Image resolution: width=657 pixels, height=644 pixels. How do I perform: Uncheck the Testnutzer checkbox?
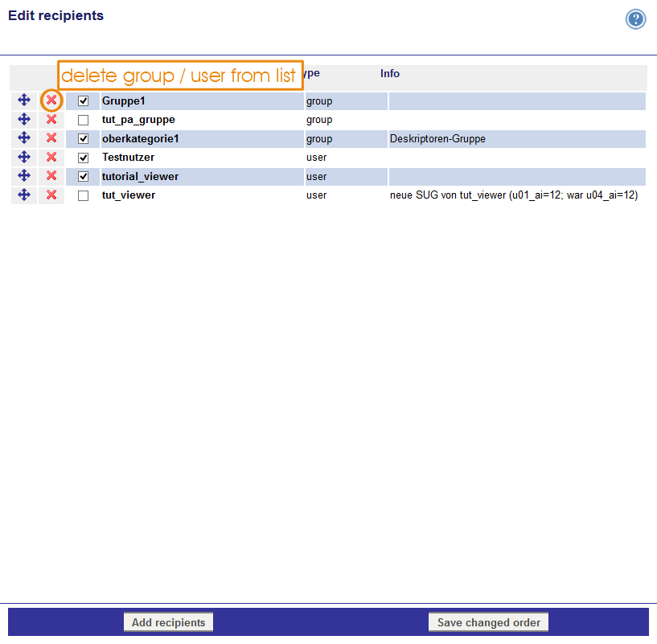[84, 158]
